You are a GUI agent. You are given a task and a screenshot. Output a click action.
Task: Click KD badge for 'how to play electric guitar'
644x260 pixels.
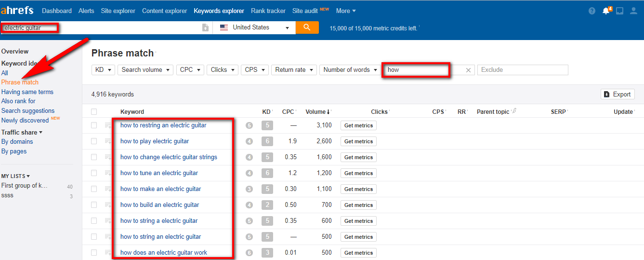pos(267,141)
